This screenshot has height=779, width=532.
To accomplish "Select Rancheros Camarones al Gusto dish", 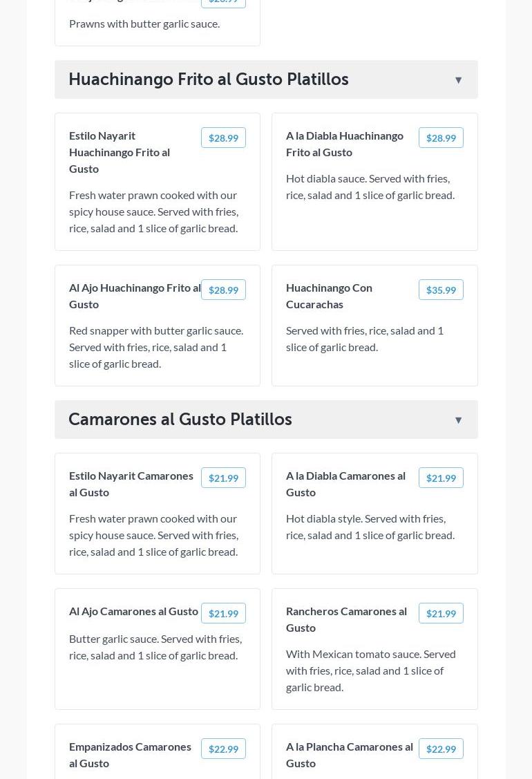I will pos(346,619).
